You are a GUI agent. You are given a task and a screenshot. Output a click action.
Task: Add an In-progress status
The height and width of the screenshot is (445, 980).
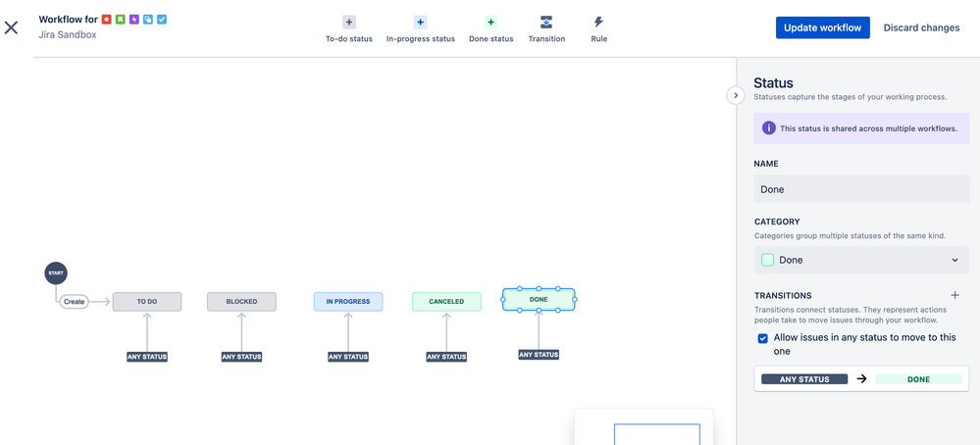[421, 29]
